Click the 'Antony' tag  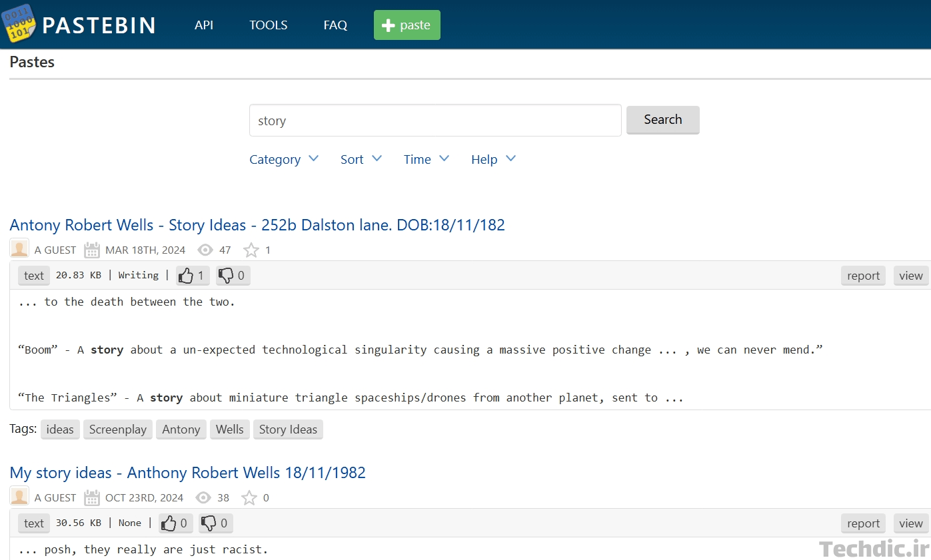pyautogui.click(x=181, y=429)
